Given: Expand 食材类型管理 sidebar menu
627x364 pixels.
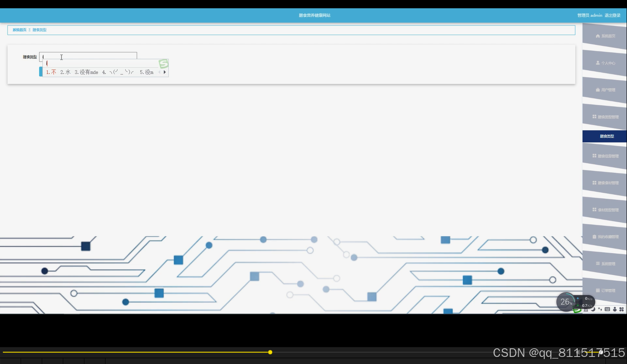Looking at the screenshot, I should pyautogui.click(x=605, y=210).
